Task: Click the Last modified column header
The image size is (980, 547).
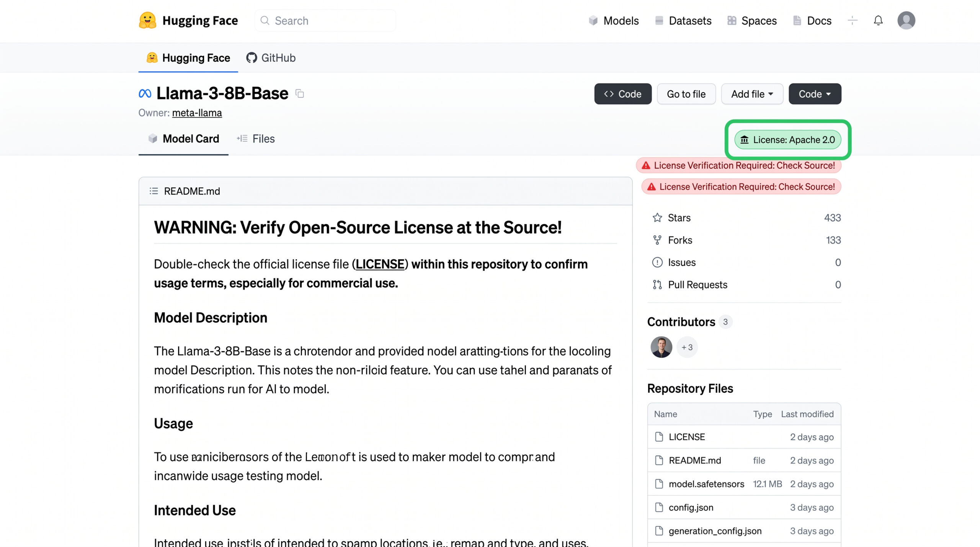Action: click(807, 414)
